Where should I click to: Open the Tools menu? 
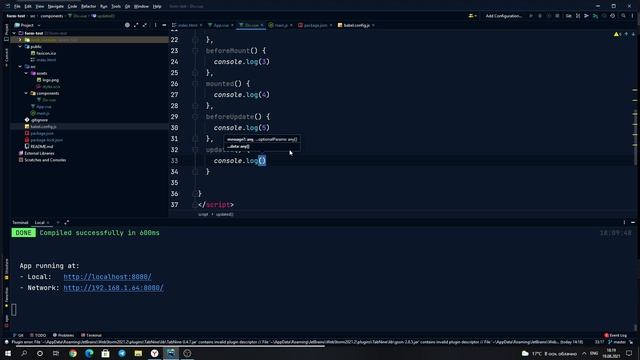pos(116,7)
